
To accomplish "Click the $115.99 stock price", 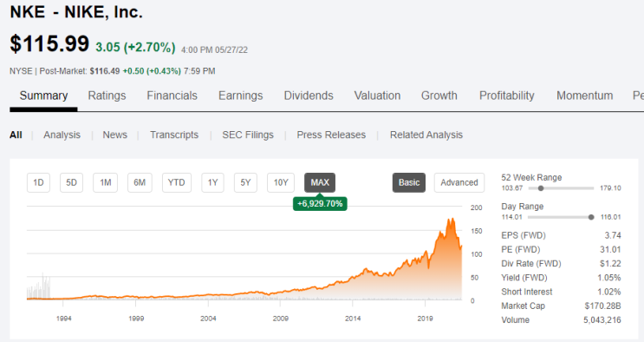I will click(49, 43).
